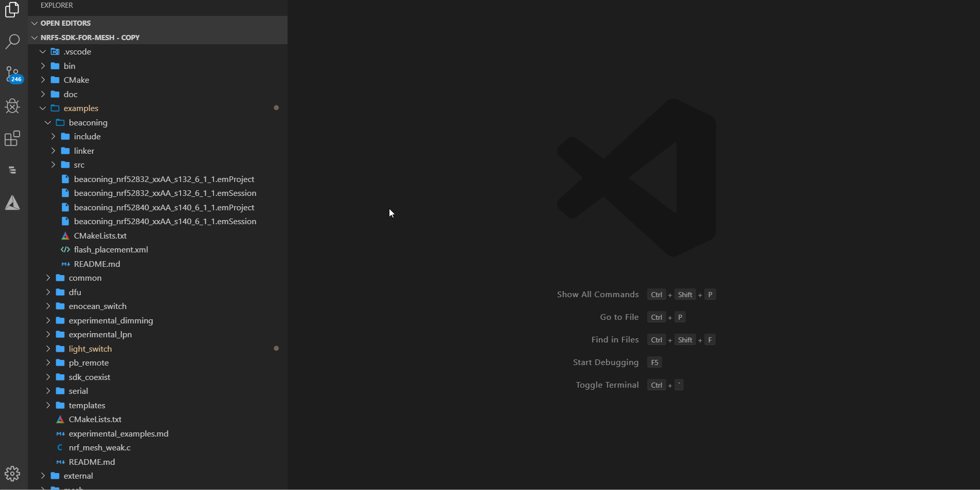Open flash_placement.xml file

(111, 250)
